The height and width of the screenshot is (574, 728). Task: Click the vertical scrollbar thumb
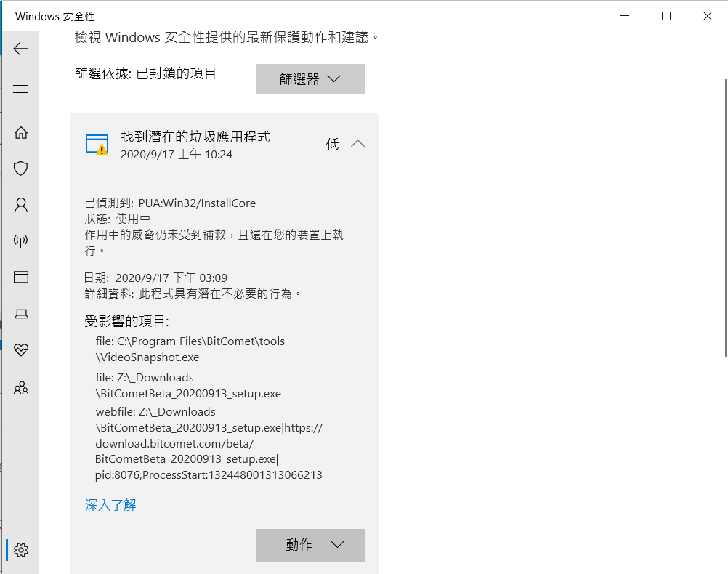pyautogui.click(x=726, y=218)
